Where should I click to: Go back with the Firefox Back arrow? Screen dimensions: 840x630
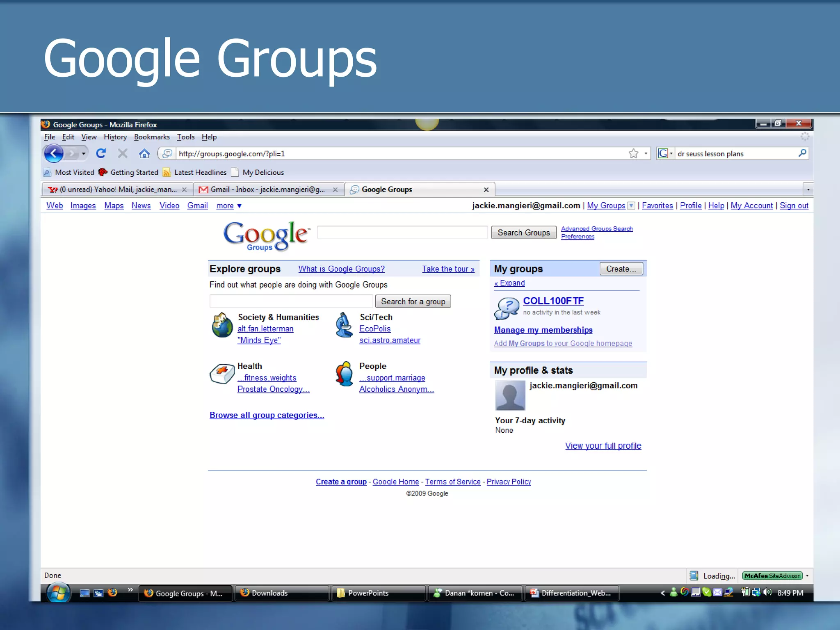tap(54, 154)
